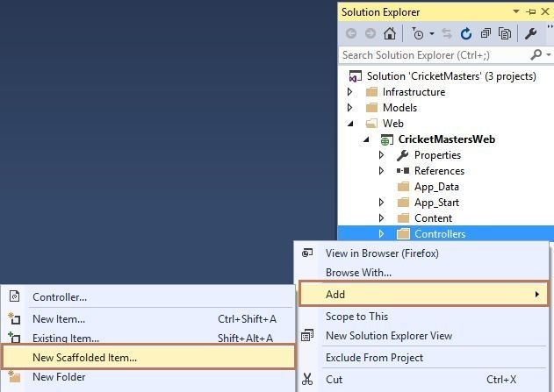This screenshot has width=554, height=392.
Task: Click the Sync with Active Document icon
Action: (x=447, y=34)
